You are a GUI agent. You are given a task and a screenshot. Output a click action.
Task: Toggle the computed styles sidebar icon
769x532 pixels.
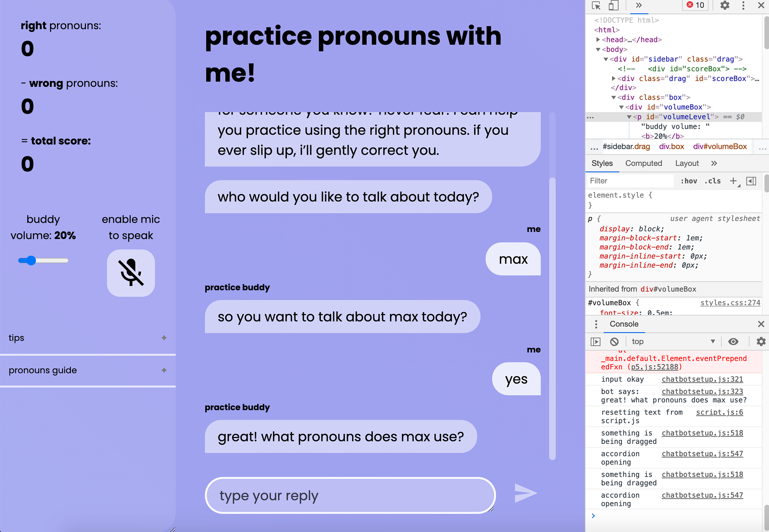(x=751, y=181)
